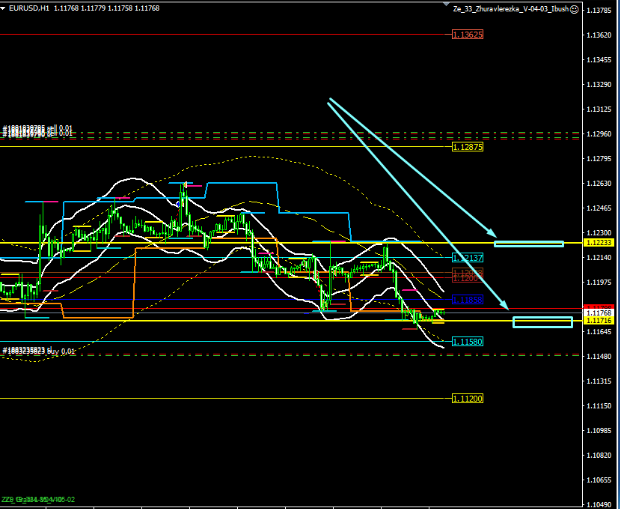This screenshot has width=620, height=509.
Task: Click the yellow 1.11716 price axis marker
Action: pos(598,321)
